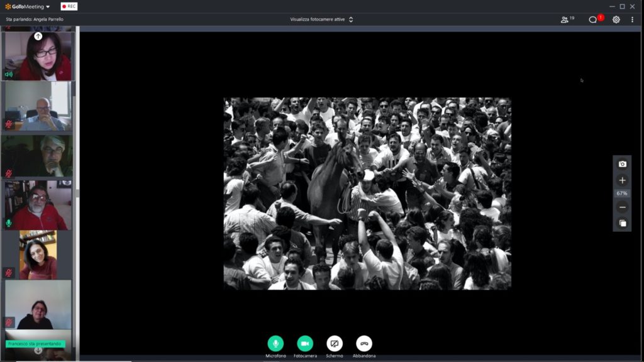
Task: Select the smiling woman by bookshelf thumbnail
Action: point(38,255)
